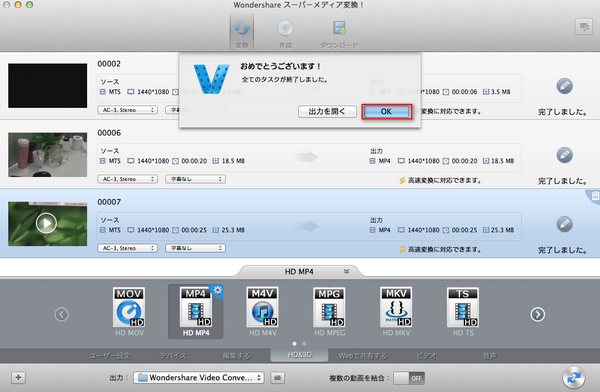Select first page dot of format list
The height and width of the screenshot is (392, 600).
pyautogui.click(x=294, y=343)
